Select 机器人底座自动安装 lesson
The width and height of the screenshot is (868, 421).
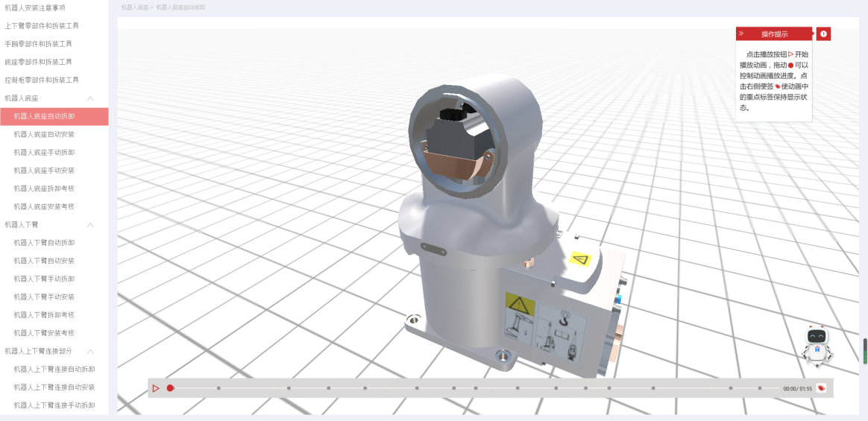44,135
